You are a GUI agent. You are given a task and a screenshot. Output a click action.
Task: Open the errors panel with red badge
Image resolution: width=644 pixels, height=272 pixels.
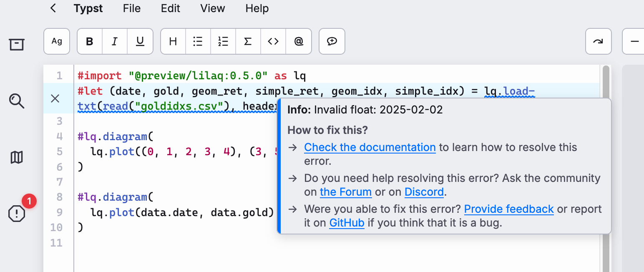[x=17, y=214]
